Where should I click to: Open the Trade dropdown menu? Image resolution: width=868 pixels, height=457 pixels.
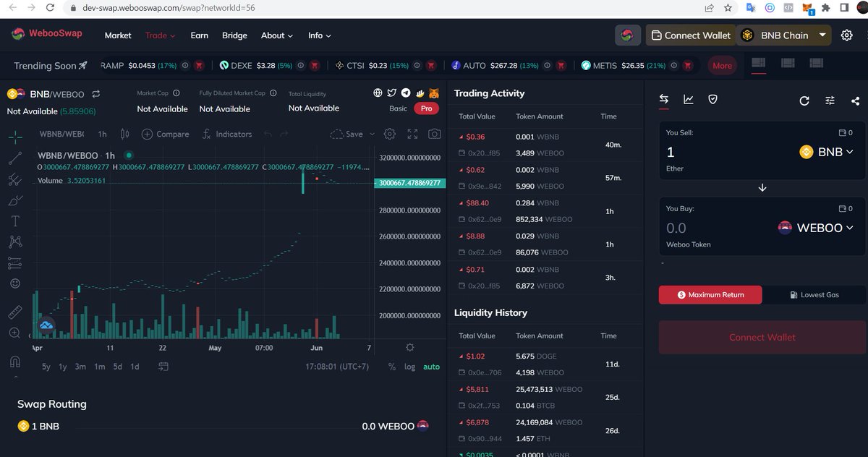[x=161, y=35]
